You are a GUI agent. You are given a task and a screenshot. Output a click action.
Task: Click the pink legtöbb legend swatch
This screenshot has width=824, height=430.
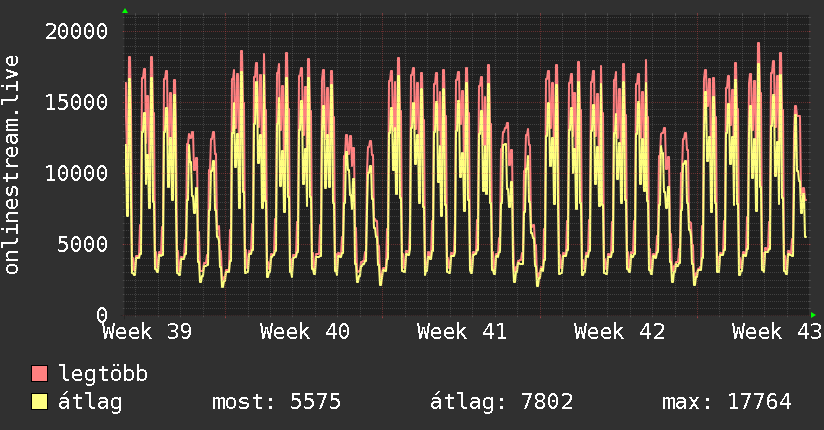(x=39, y=374)
